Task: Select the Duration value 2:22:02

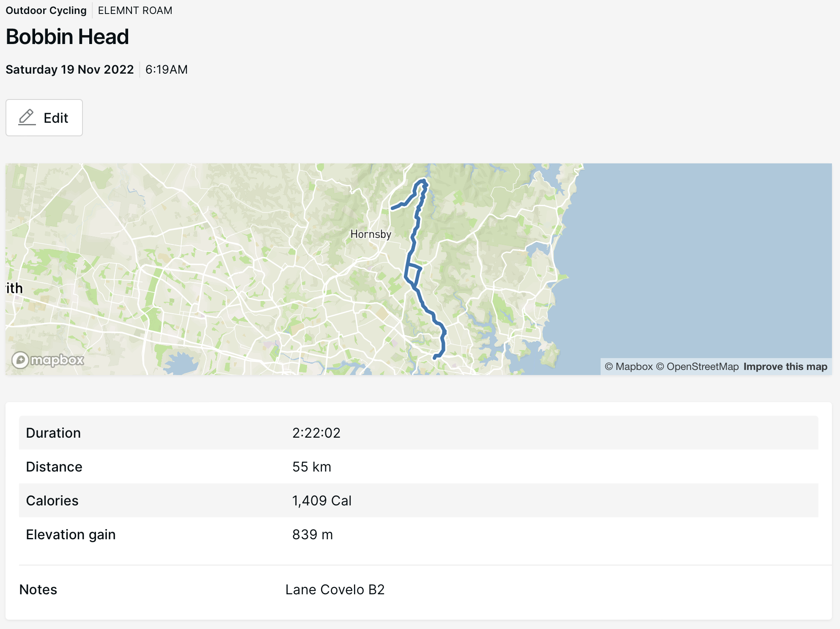Action: pyautogui.click(x=316, y=433)
